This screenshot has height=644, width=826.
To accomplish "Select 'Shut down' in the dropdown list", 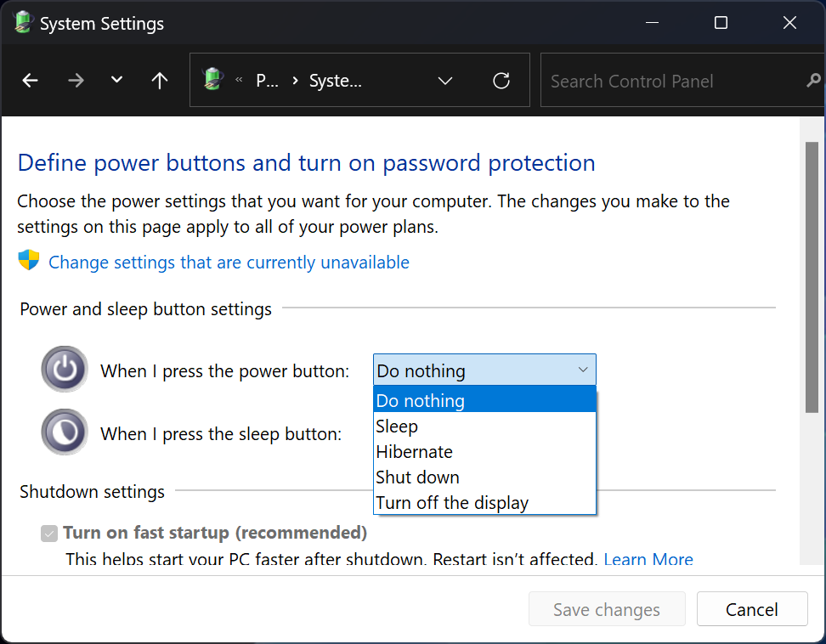I will click(x=417, y=477).
